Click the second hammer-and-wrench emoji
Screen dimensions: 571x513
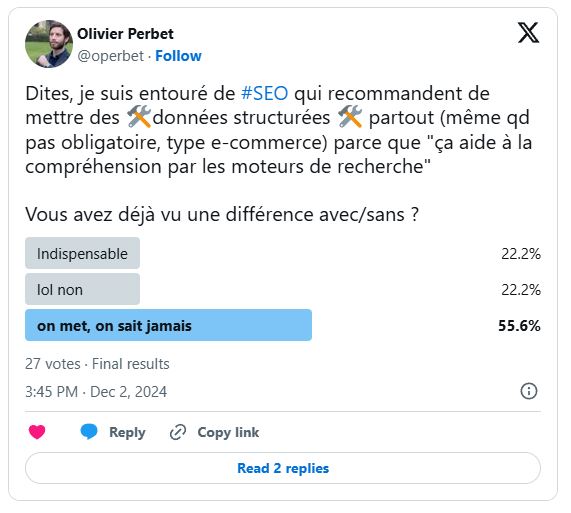(x=350, y=117)
